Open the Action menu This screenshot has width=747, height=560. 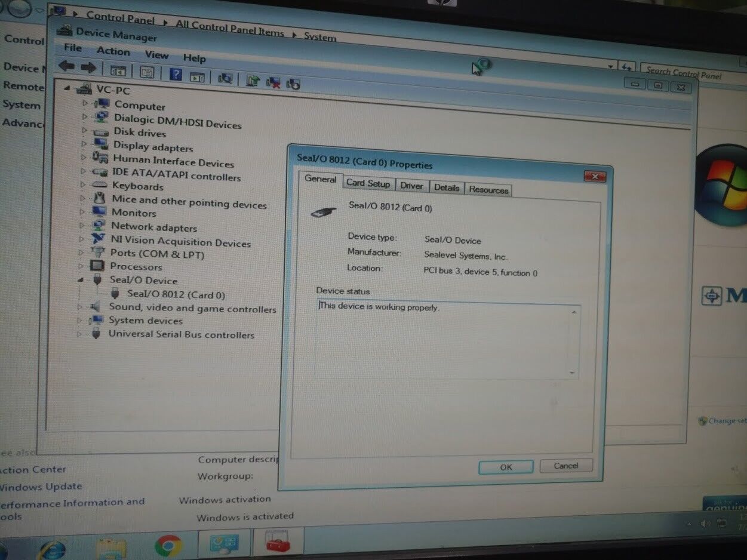click(x=113, y=51)
